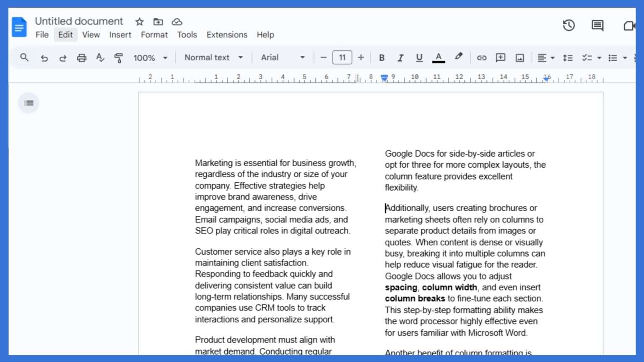Viewport: 644px width, 362px height.
Task: Open the Normal text style dropdown
Action: click(x=213, y=57)
